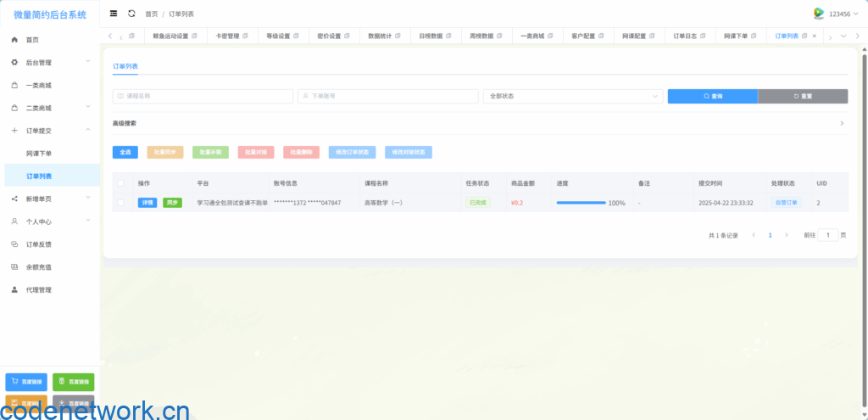
Task: Open 首页 via the home icon in the sidebar
Action: pos(14,40)
